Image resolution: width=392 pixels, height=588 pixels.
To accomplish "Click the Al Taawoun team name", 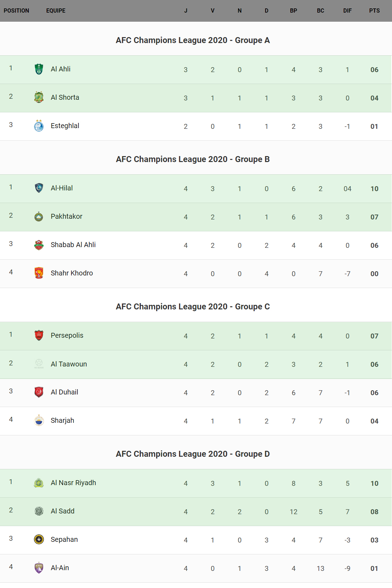I will (69, 364).
